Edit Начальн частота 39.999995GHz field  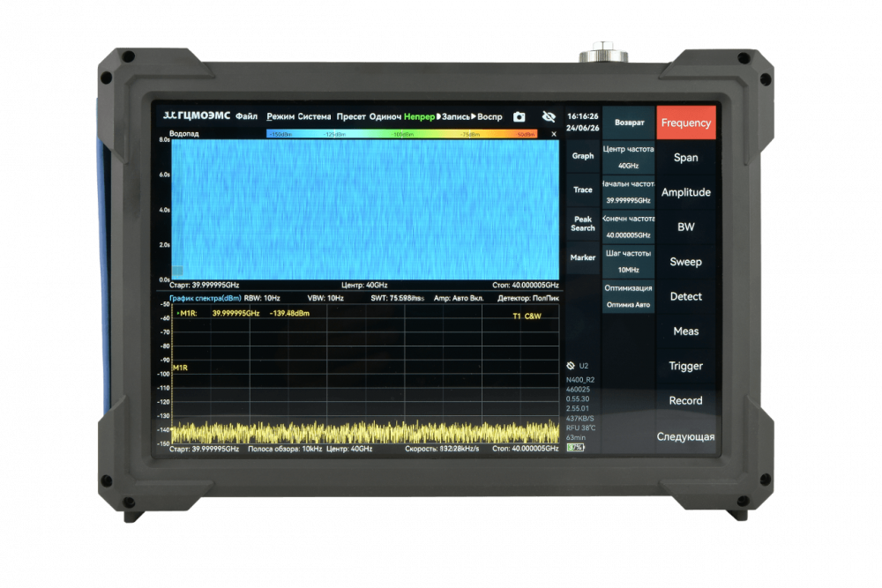tap(628, 192)
